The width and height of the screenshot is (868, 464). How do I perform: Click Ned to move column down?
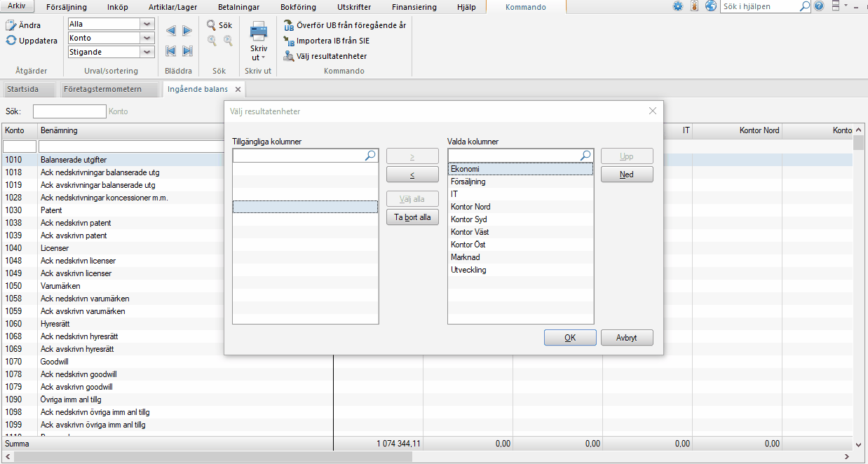[x=627, y=175]
